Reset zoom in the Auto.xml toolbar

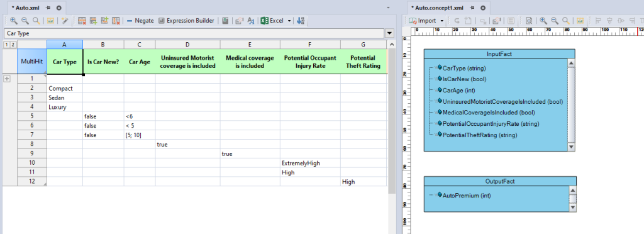[36, 21]
